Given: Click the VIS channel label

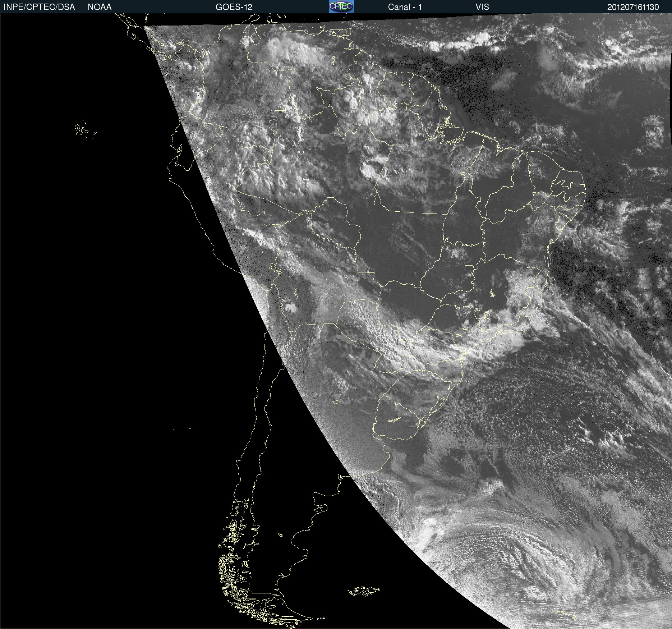Looking at the screenshot, I should pos(482,7).
